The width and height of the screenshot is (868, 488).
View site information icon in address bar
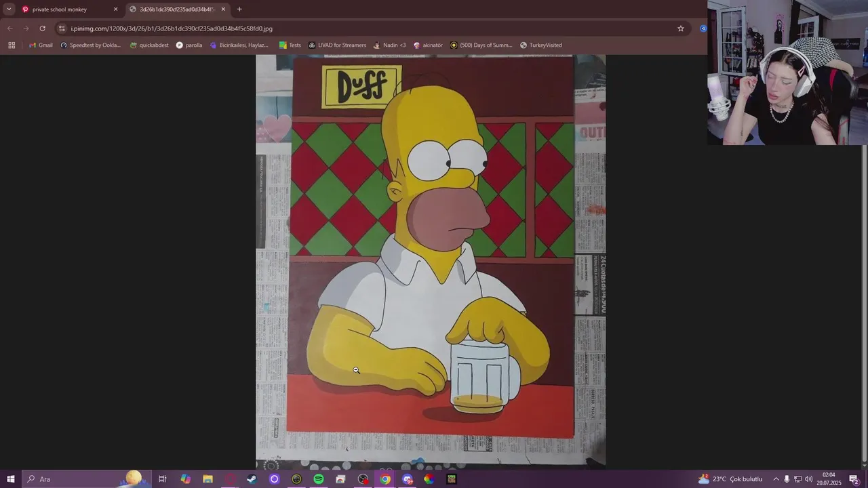62,28
